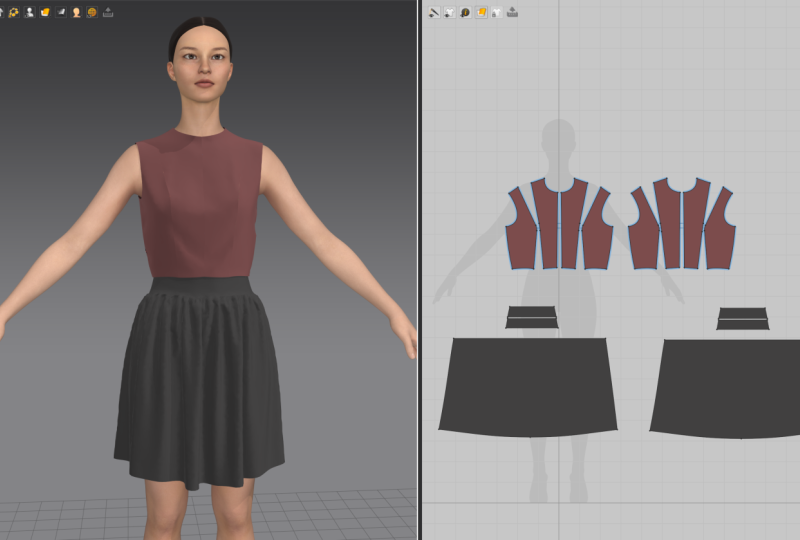Screen dimensions: 800x540
Task: Click gray mesh surface icon in 3D toolbar
Action: coord(61,12)
